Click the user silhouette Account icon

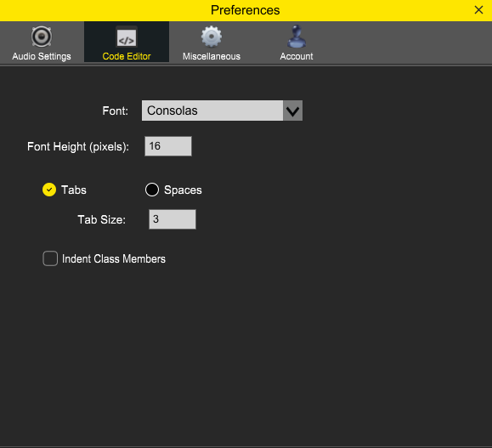(x=297, y=37)
